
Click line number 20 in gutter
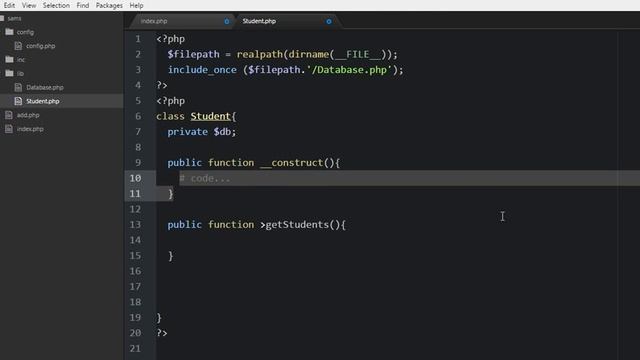pos(135,333)
